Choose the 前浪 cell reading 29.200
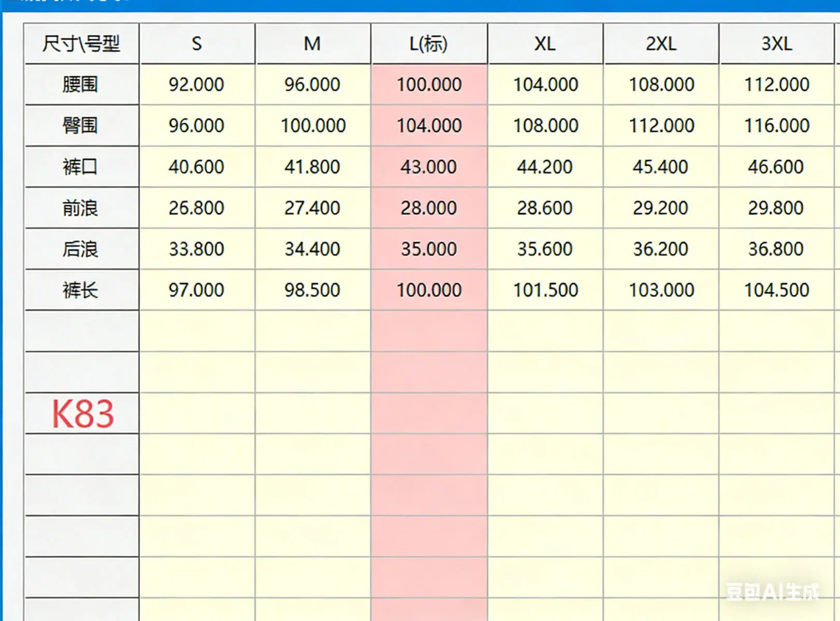Image resolution: width=840 pixels, height=621 pixels. point(661,208)
